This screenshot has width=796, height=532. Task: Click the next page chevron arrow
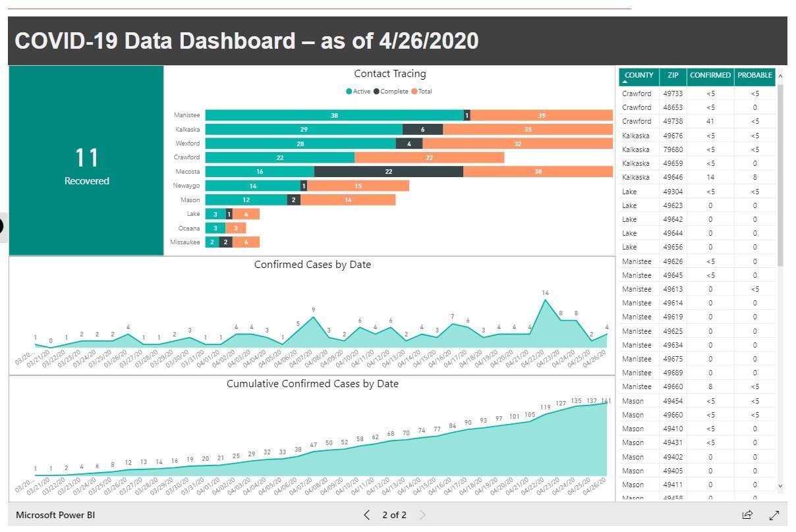pos(422,516)
